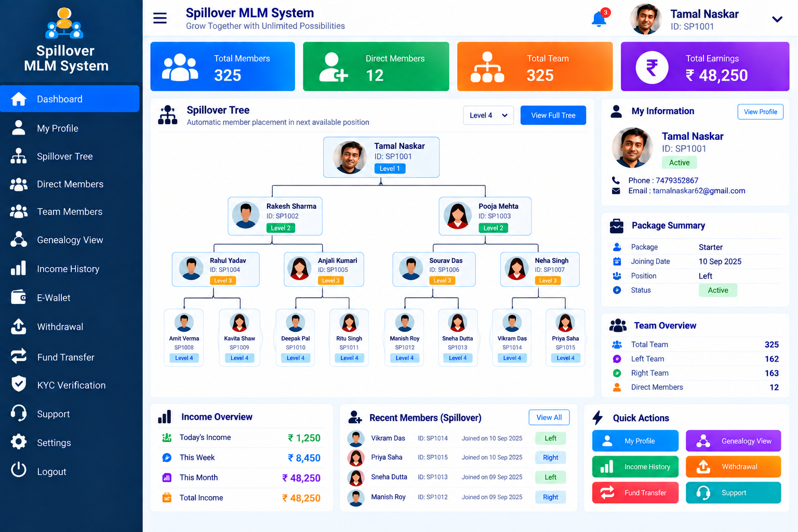Click Support quick action button
Image resolution: width=798 pixels, height=532 pixels.
(x=733, y=493)
